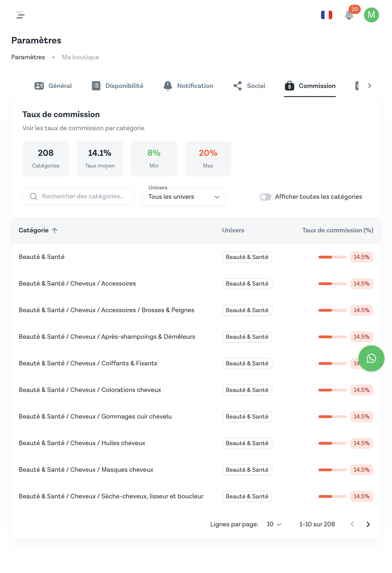The image size is (392, 573).
Task: Open the Notification tab
Action: coord(188,86)
